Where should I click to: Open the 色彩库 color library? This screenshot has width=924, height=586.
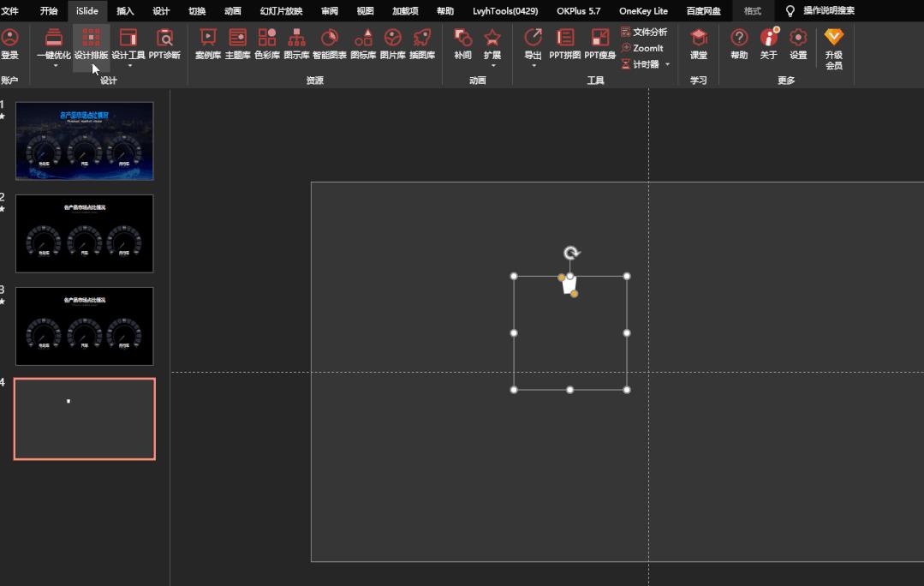click(x=267, y=44)
